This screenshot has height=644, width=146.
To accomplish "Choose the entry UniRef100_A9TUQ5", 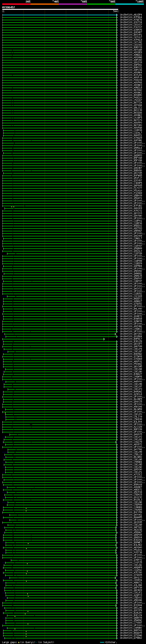I will 131,50.
